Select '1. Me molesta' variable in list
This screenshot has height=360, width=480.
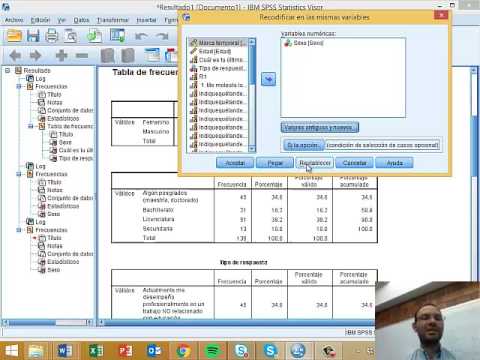coord(218,85)
